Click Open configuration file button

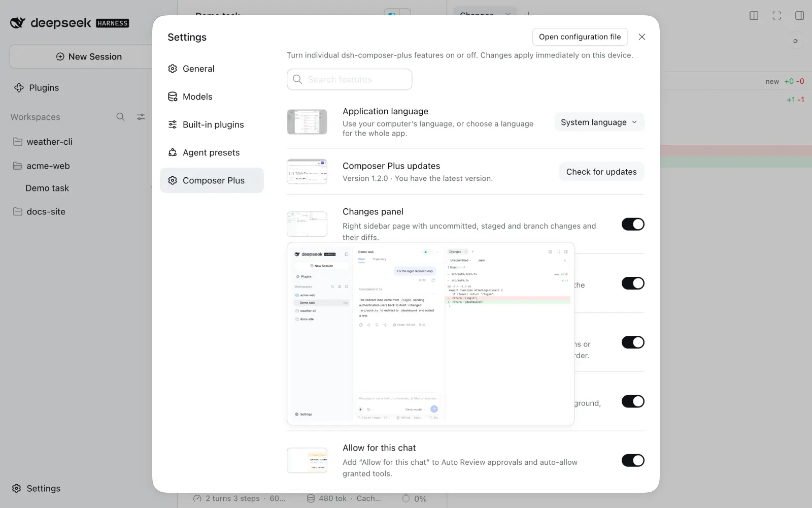[x=580, y=37]
